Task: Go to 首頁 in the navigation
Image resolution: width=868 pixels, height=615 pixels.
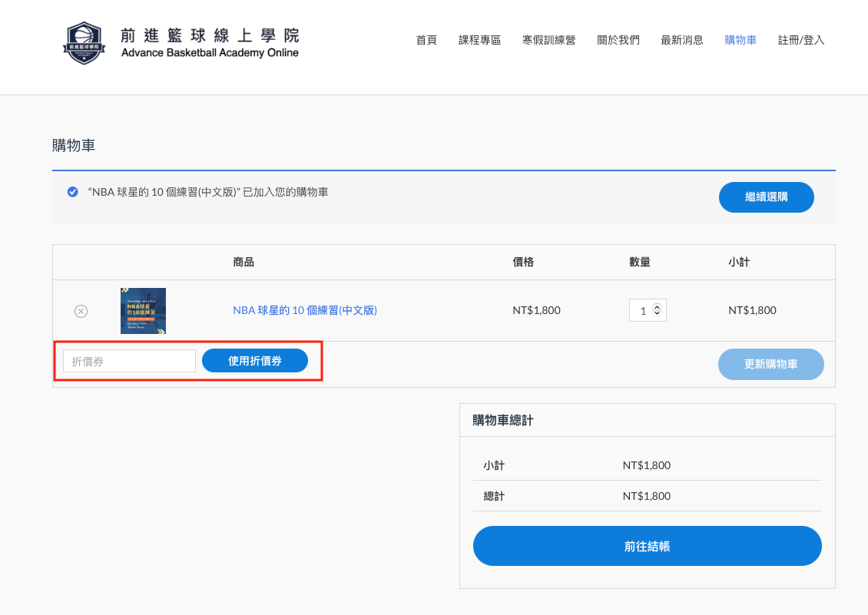Action: pyautogui.click(x=426, y=40)
